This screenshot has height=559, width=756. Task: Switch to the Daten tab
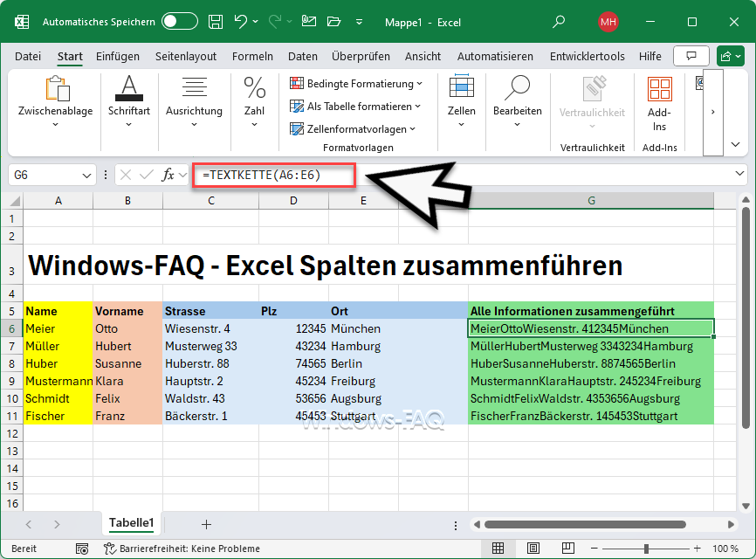(303, 57)
